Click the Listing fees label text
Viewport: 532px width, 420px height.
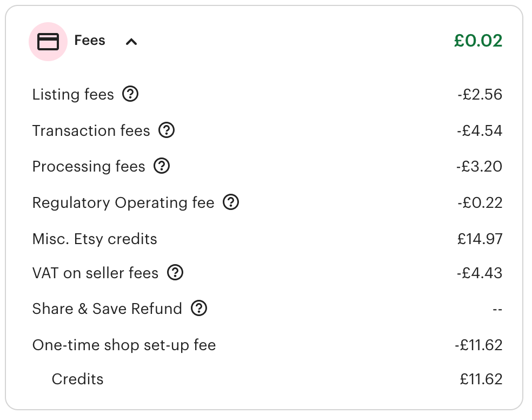[x=73, y=95]
